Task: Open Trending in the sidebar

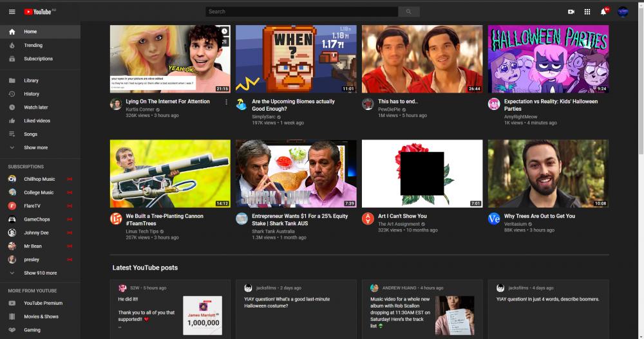Action: click(40, 45)
